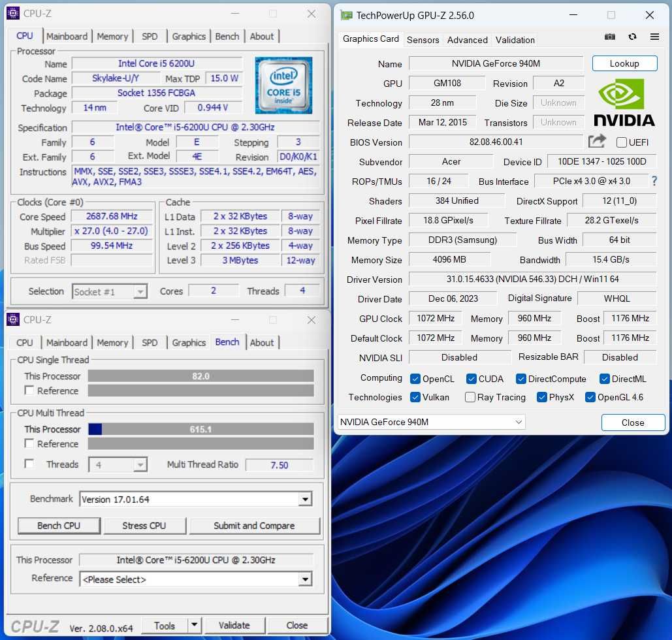
Task: Click the Bus Interface question mark help
Action: [654, 181]
